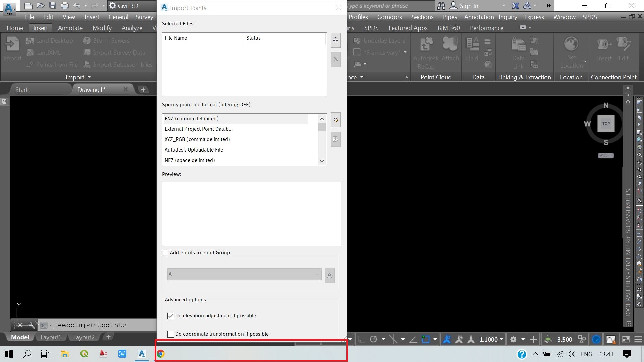Click format list scrollbar down arrow
This screenshot has width=644, height=362.
[322, 161]
